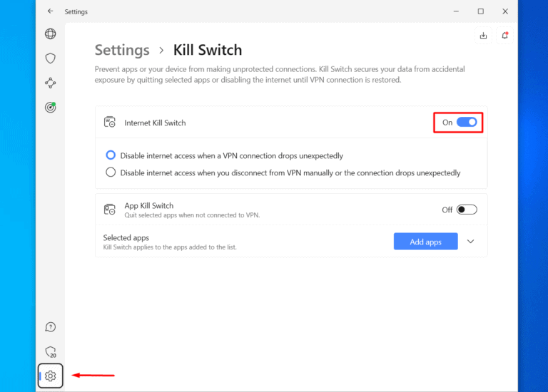Viewport: 548px width, 392px height.
Task: Go back to Settings via breadcrumb
Action: click(x=122, y=50)
